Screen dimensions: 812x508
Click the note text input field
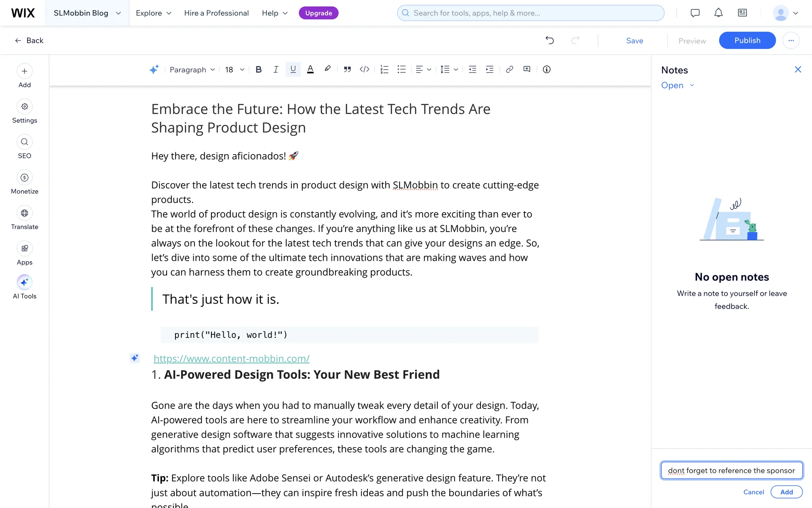coord(731,470)
